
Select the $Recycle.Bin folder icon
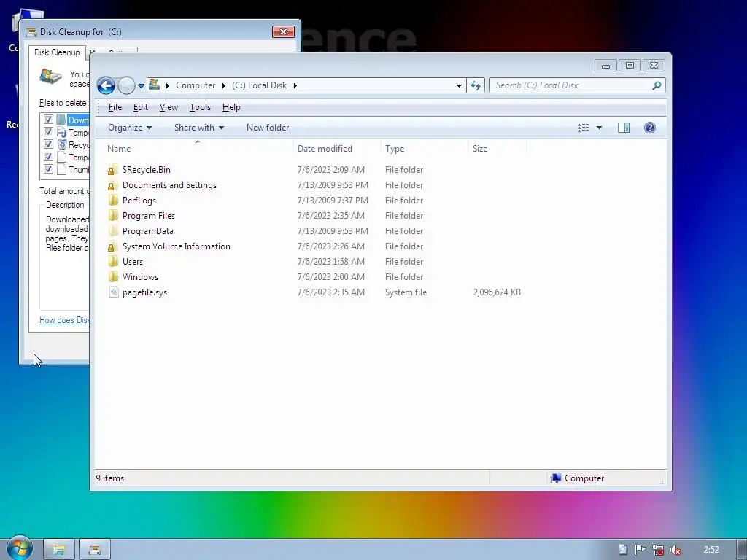pos(113,170)
